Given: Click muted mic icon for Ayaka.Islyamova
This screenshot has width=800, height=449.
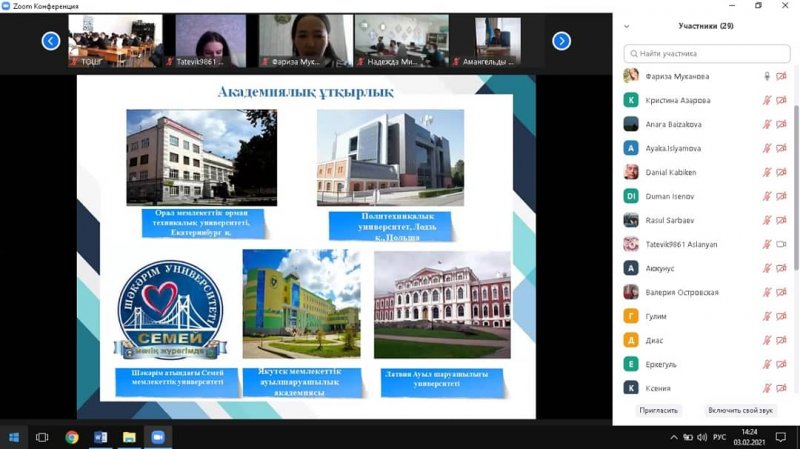Looking at the screenshot, I should (766, 148).
